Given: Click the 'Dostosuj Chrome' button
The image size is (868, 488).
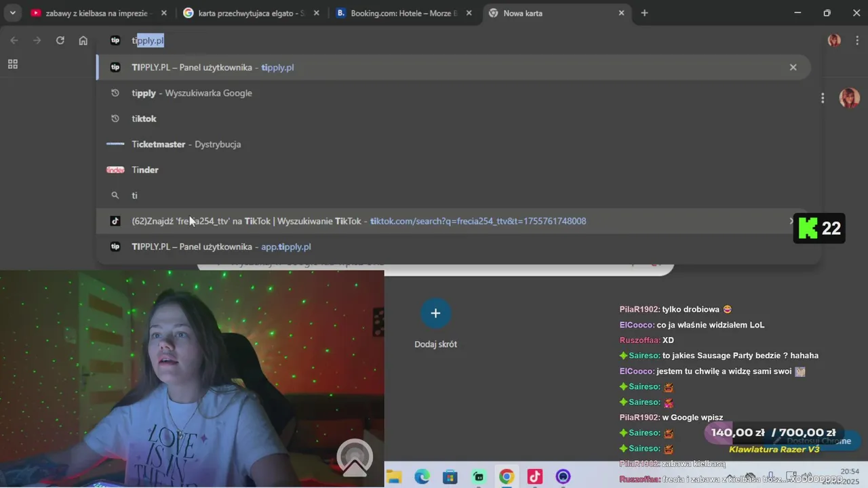Looking at the screenshot, I should click(x=812, y=441).
